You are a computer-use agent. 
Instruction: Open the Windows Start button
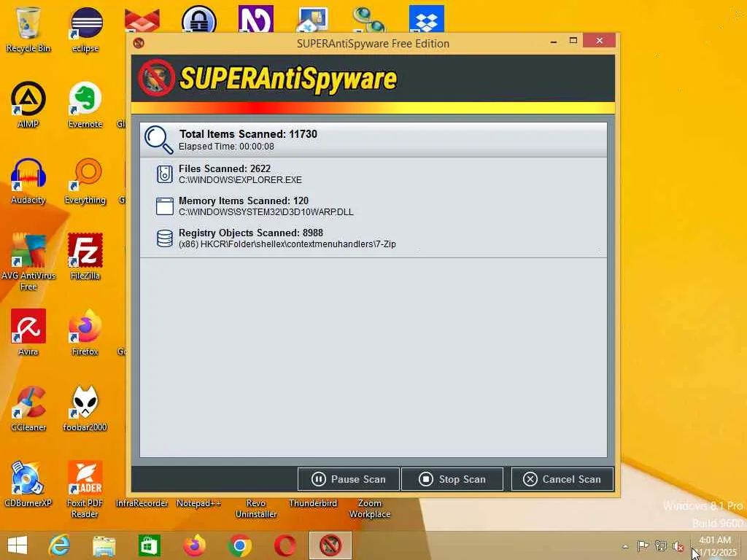click(18, 545)
